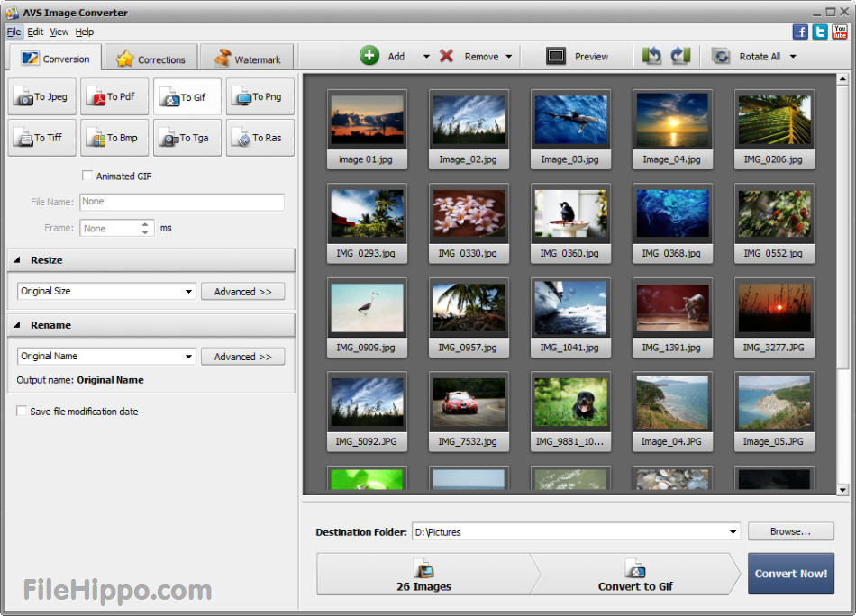Choose the To Pdf output format
This screenshot has height=616, width=856.
coord(114,95)
